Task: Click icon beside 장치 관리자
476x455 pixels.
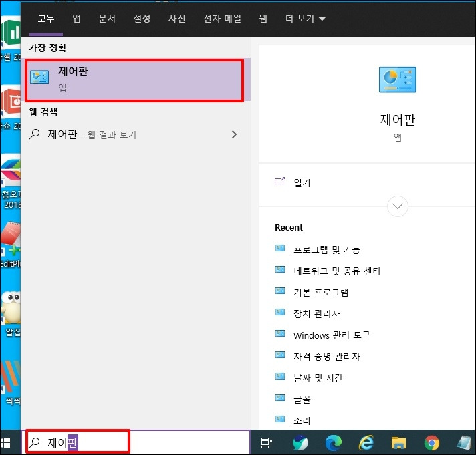Action: (x=280, y=312)
